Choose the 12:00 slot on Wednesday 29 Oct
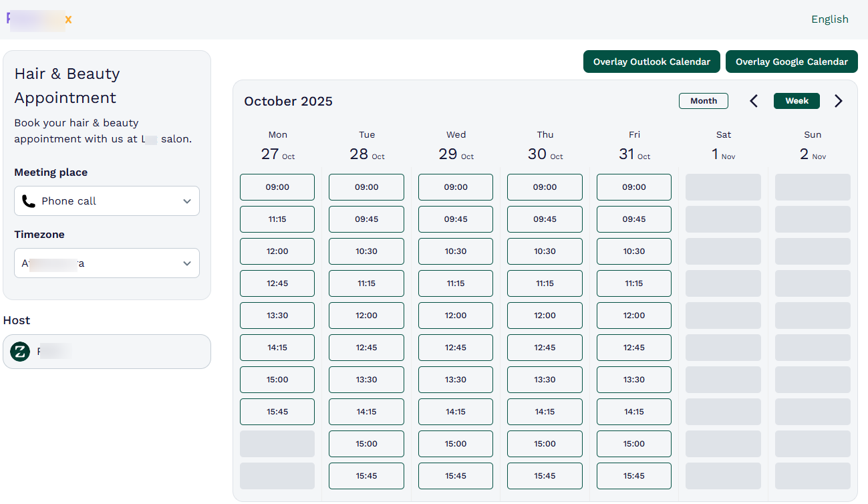Image resolution: width=868 pixels, height=504 pixels. [455, 316]
